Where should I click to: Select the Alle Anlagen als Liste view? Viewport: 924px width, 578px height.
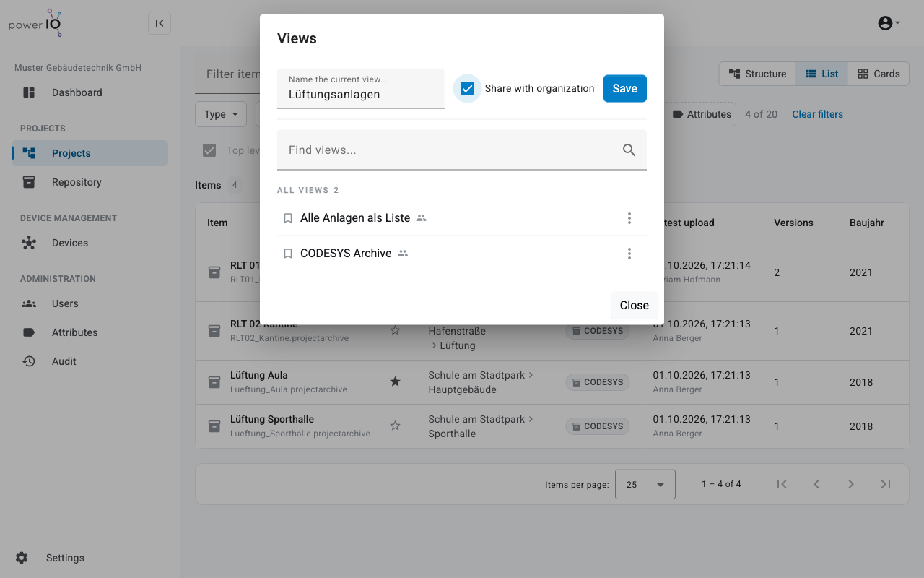(355, 217)
